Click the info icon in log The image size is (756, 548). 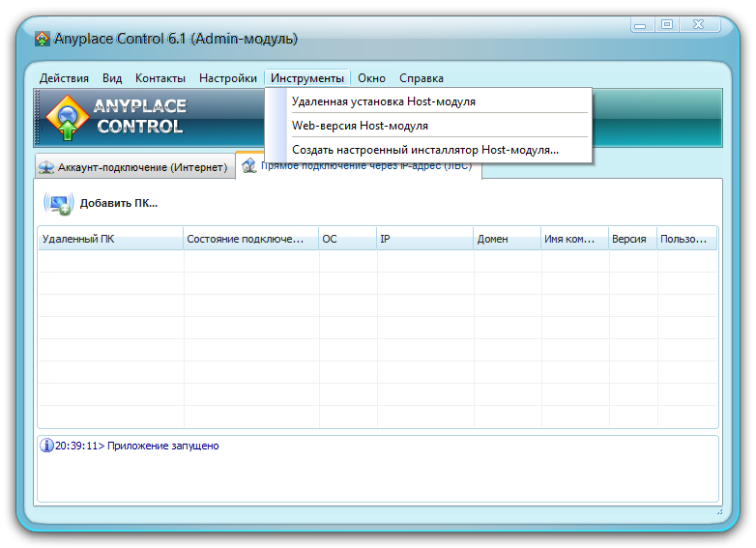point(46,446)
